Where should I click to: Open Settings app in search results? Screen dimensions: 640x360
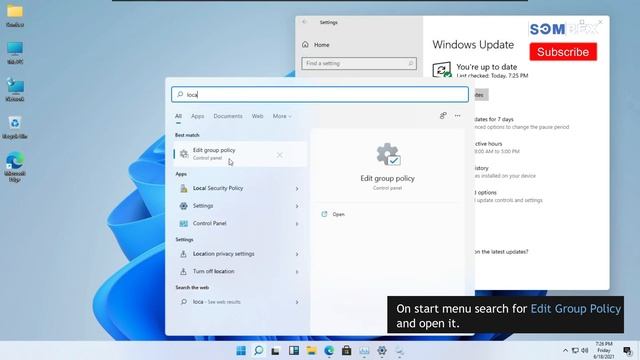[x=203, y=206]
